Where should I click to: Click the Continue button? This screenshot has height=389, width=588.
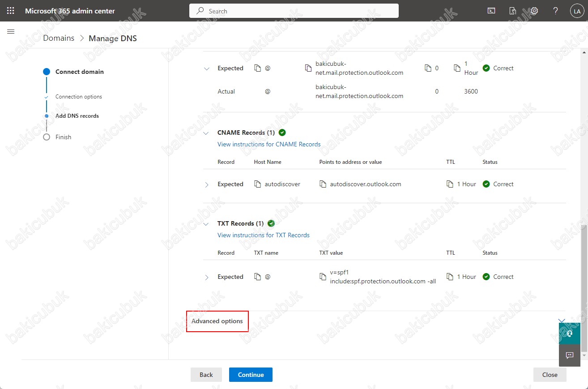[x=251, y=375]
